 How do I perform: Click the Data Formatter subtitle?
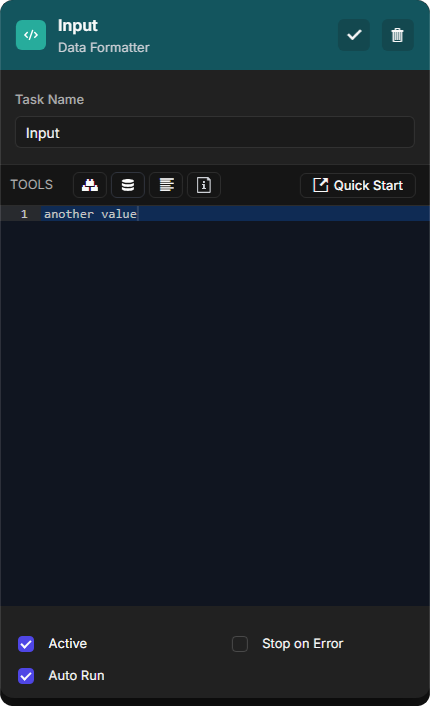tap(104, 47)
